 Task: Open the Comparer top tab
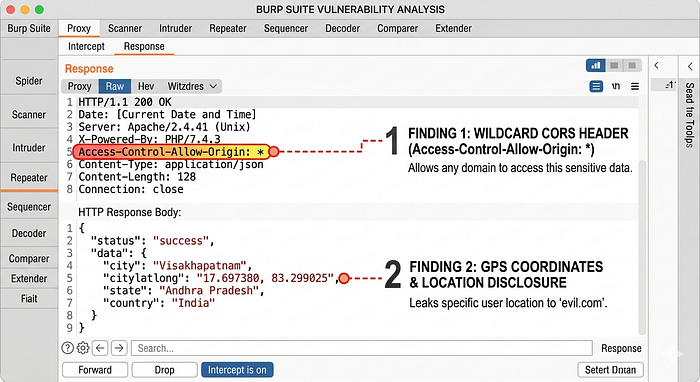tap(398, 28)
